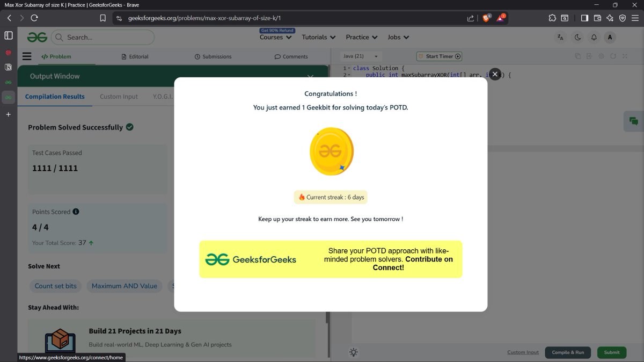This screenshot has width=644, height=362.
Task: Go back in browser history
Action: [9, 18]
